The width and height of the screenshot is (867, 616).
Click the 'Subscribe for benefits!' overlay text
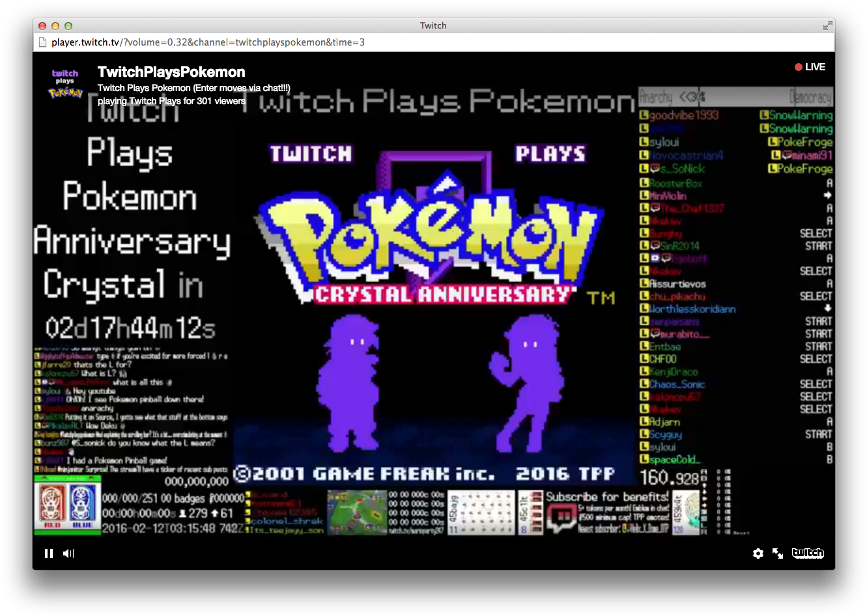(x=607, y=497)
